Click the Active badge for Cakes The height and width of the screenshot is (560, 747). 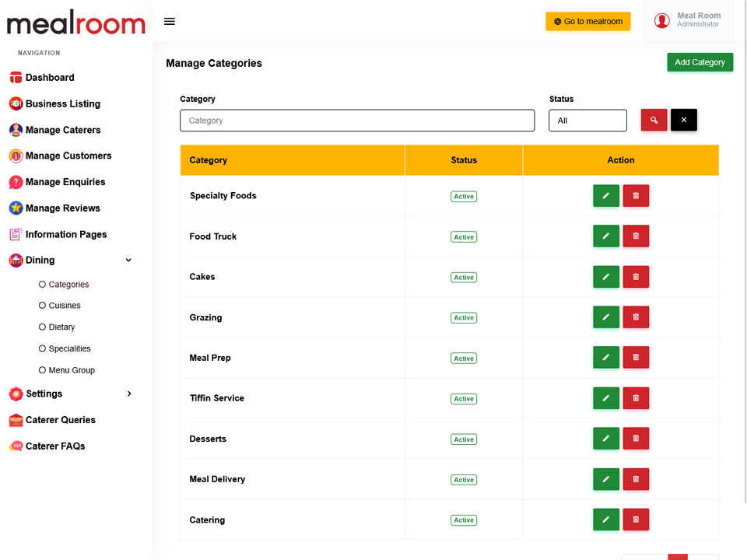click(x=464, y=277)
